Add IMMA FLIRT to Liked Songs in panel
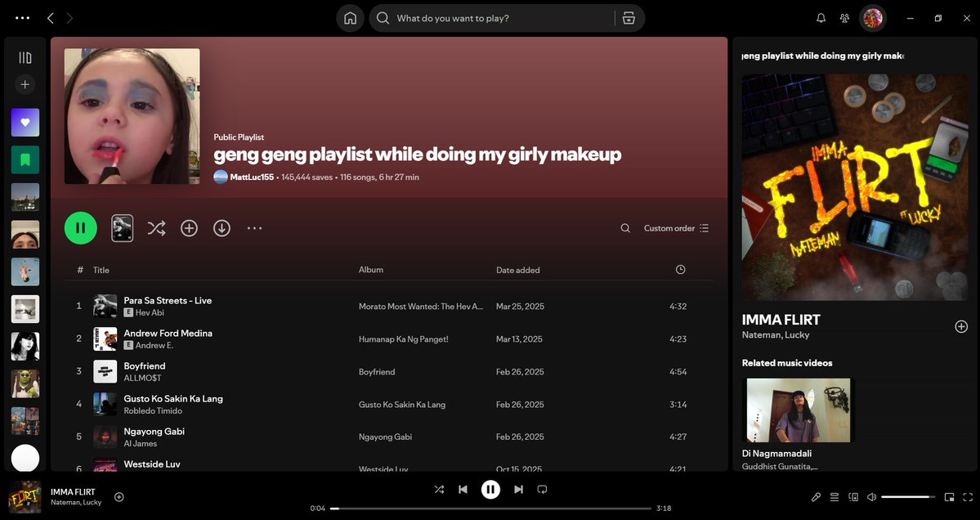Viewport: 980px width, 520px height. pyautogui.click(x=961, y=326)
